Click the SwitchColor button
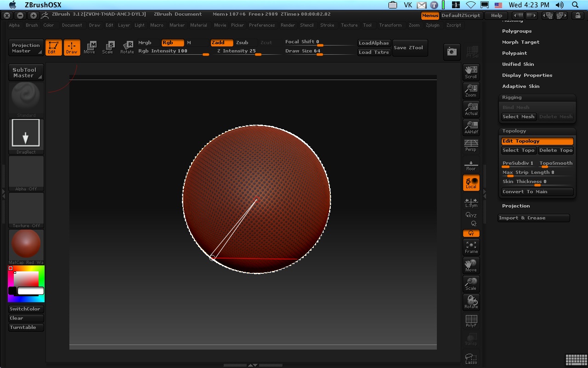The height and width of the screenshot is (368, 588). [x=26, y=309]
